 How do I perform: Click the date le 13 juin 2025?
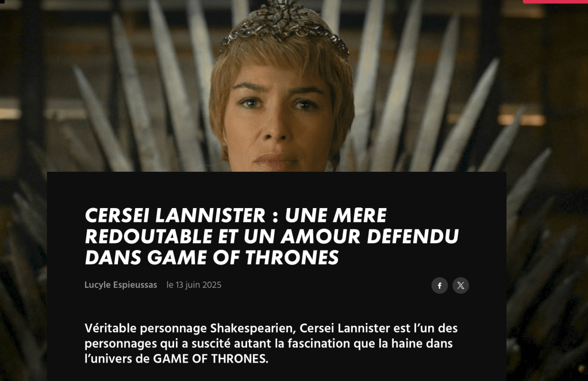tap(194, 285)
